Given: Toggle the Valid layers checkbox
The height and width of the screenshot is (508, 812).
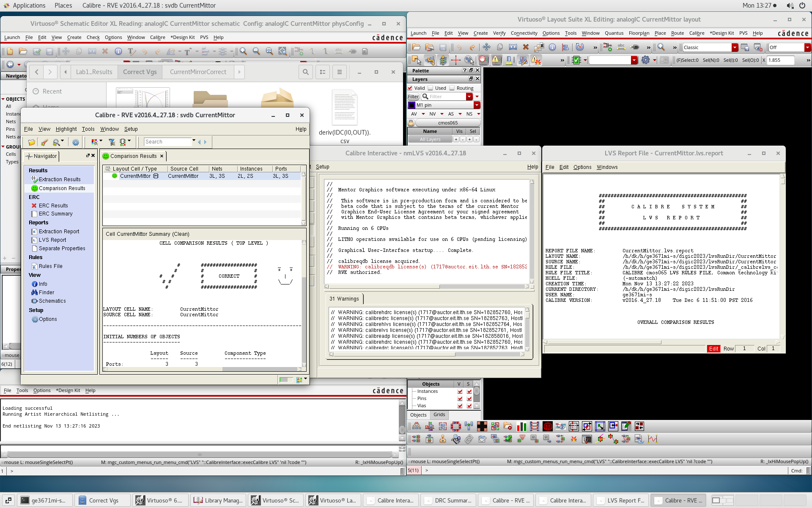Looking at the screenshot, I should click(410, 88).
